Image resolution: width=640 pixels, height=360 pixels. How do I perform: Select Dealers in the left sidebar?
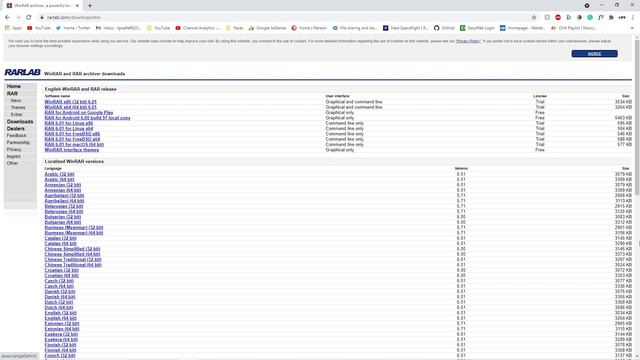click(x=16, y=129)
